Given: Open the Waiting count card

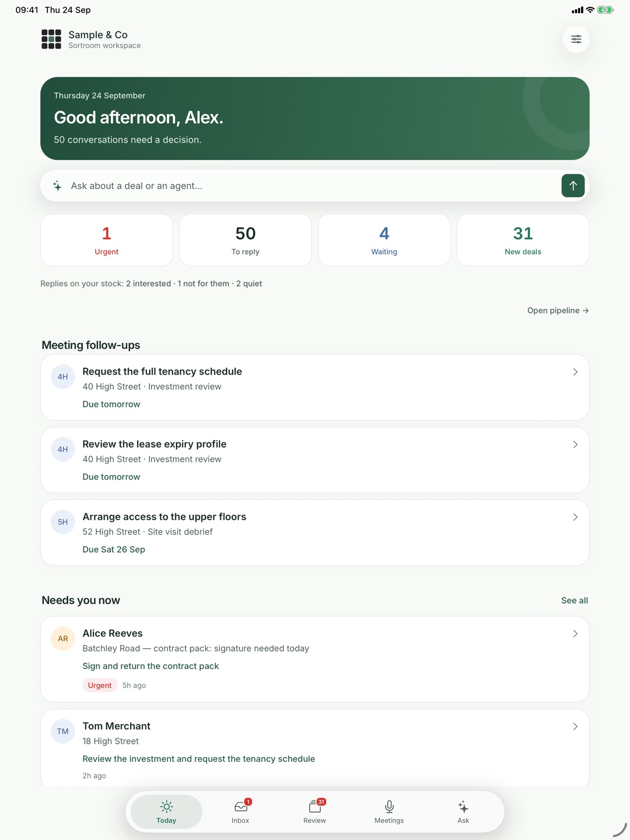Looking at the screenshot, I should (x=384, y=240).
